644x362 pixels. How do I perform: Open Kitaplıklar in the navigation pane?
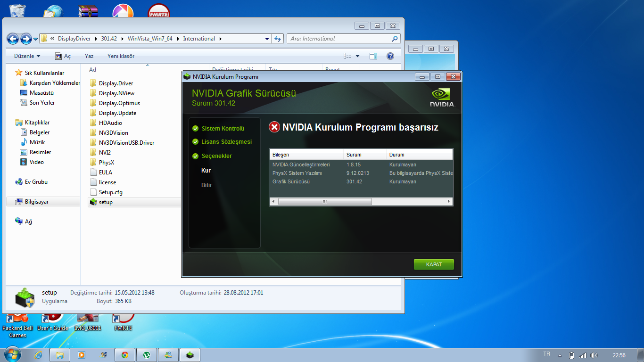coord(37,123)
